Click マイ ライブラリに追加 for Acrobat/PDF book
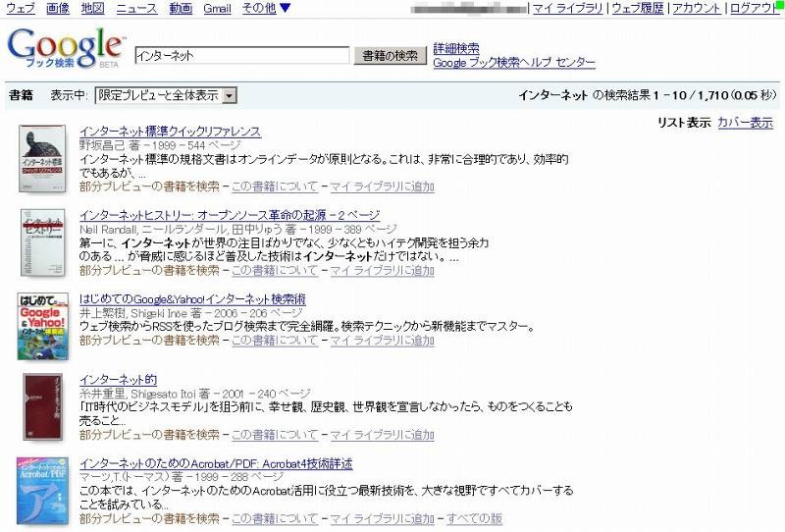Image resolution: width=785 pixels, height=532 pixels. (382, 518)
